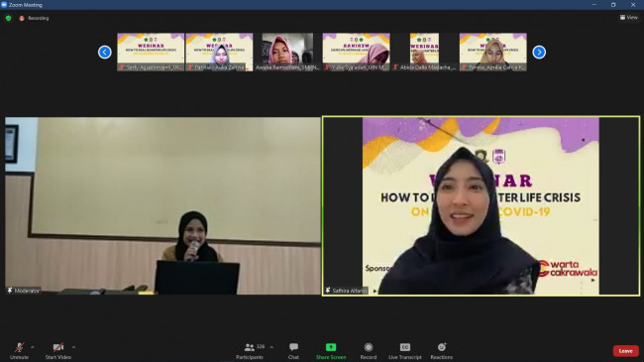The width and height of the screenshot is (644, 362).
Task: Expand audio options arrow beside Unmute
Action: click(x=33, y=347)
